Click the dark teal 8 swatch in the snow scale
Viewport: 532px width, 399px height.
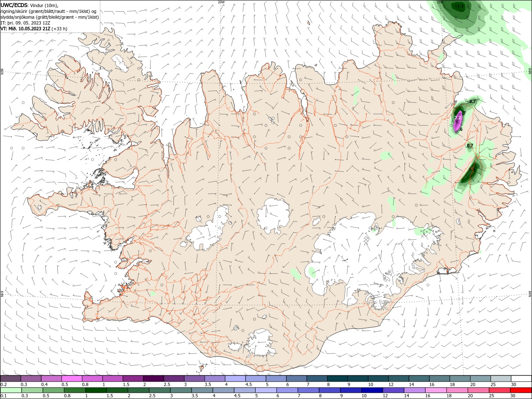[337, 379]
